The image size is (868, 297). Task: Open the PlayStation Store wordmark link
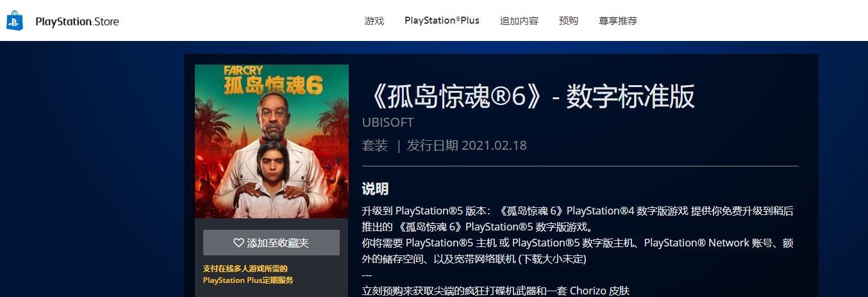tap(77, 21)
